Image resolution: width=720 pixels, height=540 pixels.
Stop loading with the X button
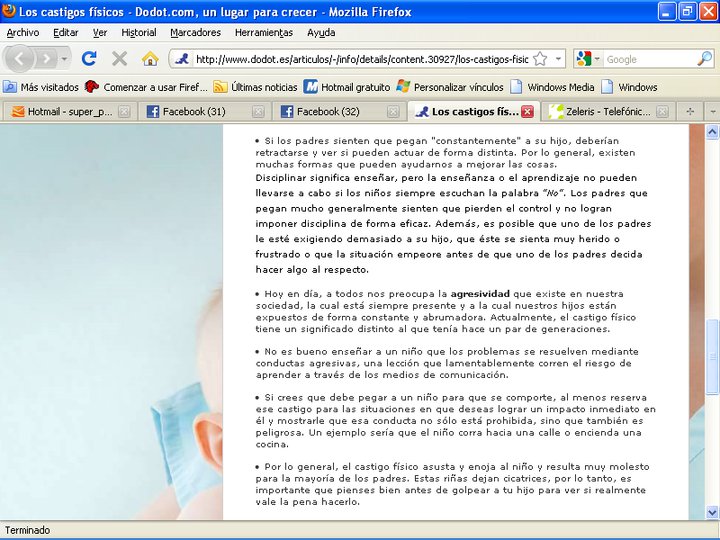click(x=119, y=59)
